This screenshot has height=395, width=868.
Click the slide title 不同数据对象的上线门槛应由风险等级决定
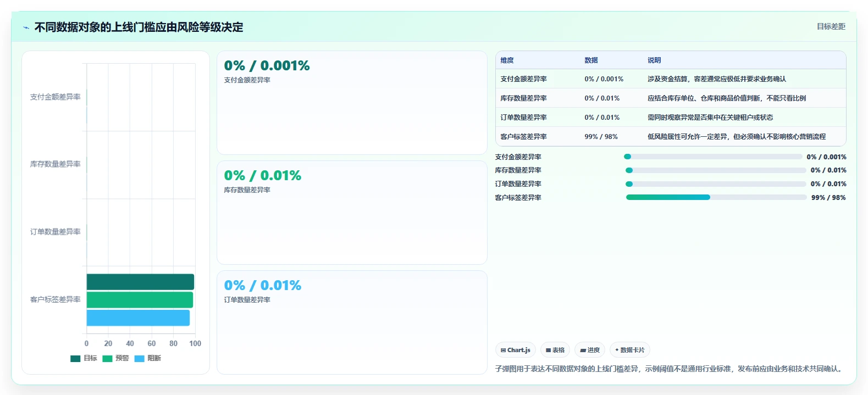[x=139, y=27]
